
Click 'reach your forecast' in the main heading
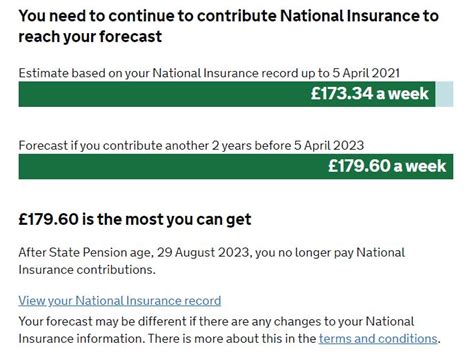tap(90, 36)
